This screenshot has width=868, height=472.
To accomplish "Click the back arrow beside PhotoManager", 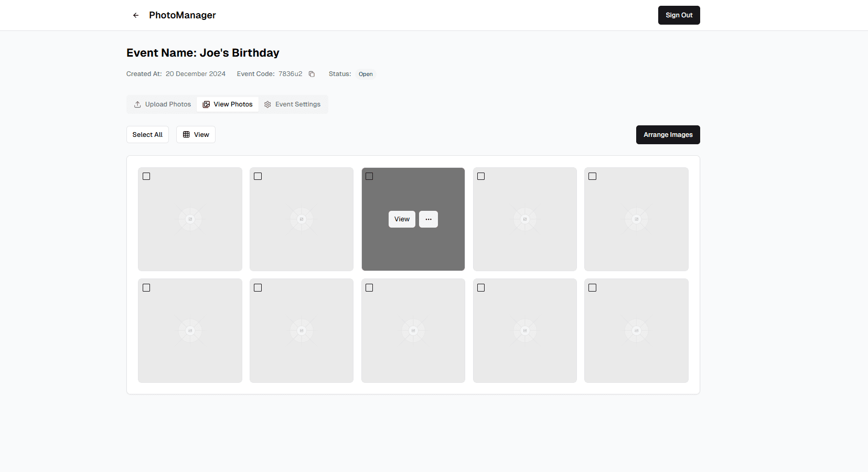I will pos(136,15).
